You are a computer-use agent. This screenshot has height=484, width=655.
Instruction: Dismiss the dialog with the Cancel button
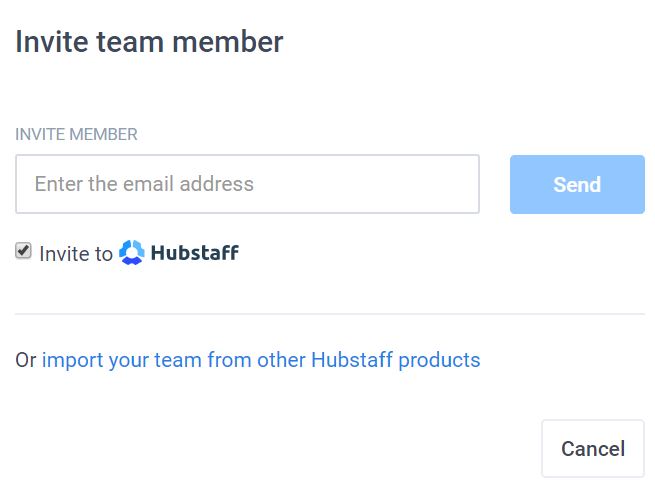pyautogui.click(x=593, y=449)
